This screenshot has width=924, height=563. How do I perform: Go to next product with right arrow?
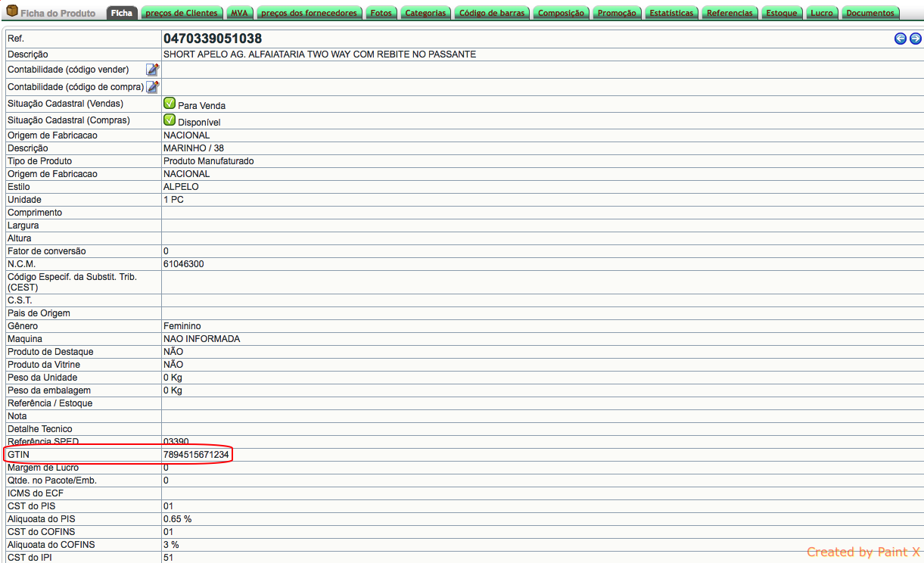916,39
